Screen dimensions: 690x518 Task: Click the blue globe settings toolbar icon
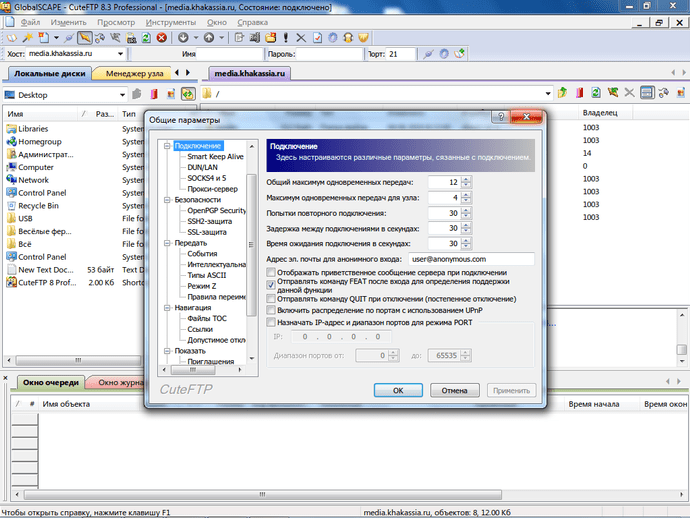tap(333, 38)
